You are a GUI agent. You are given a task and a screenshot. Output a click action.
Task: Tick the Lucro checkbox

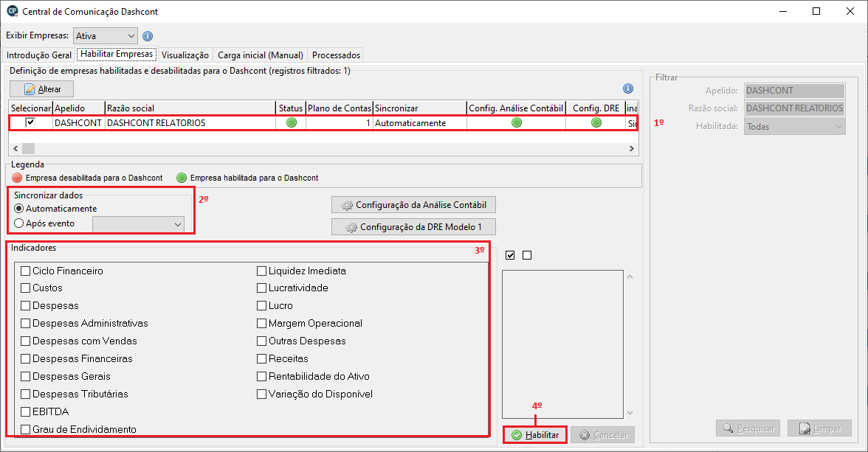point(262,306)
